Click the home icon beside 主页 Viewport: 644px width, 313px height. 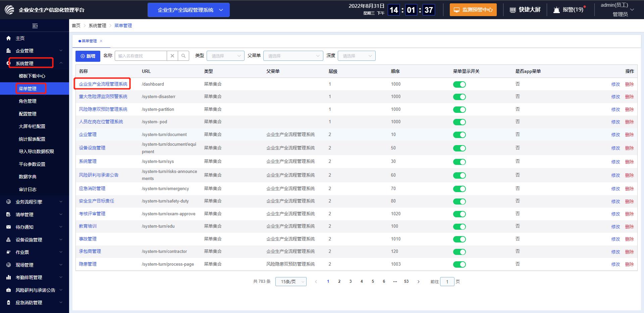click(x=9, y=38)
